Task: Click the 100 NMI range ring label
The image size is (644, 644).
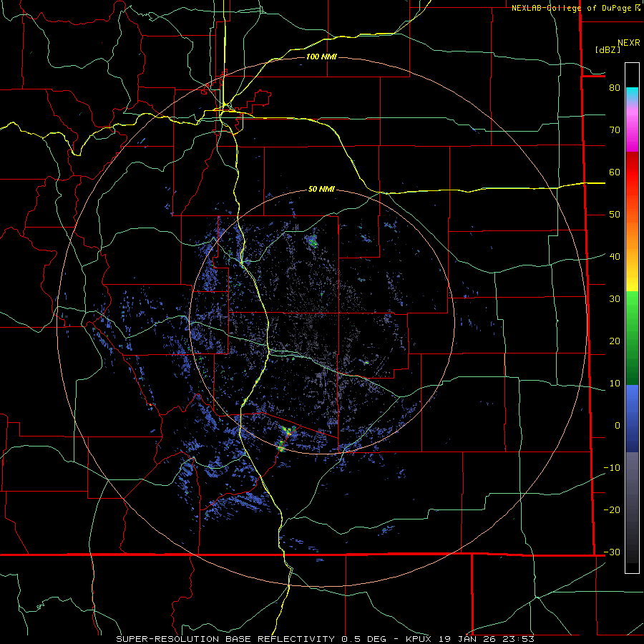Action: coord(321,57)
